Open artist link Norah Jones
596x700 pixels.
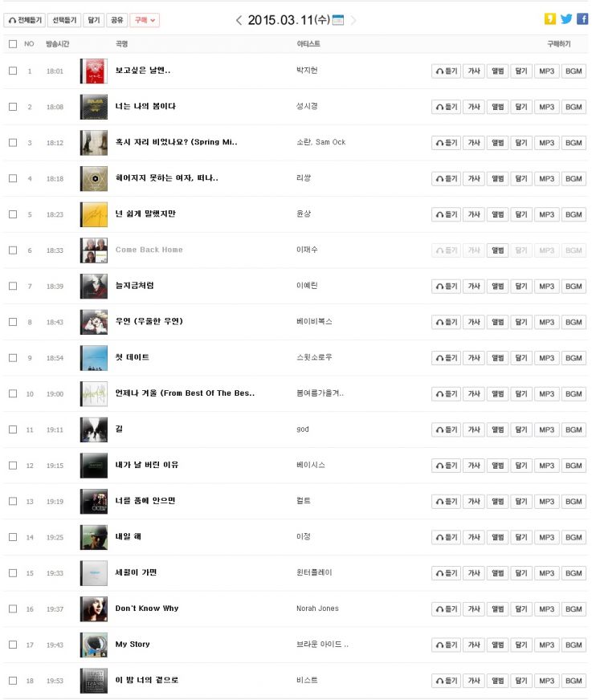coord(317,608)
